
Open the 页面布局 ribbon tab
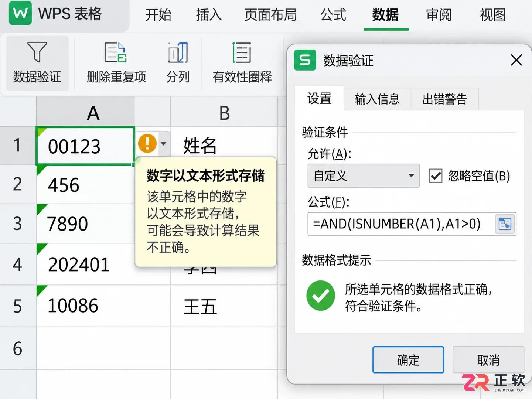(270, 15)
